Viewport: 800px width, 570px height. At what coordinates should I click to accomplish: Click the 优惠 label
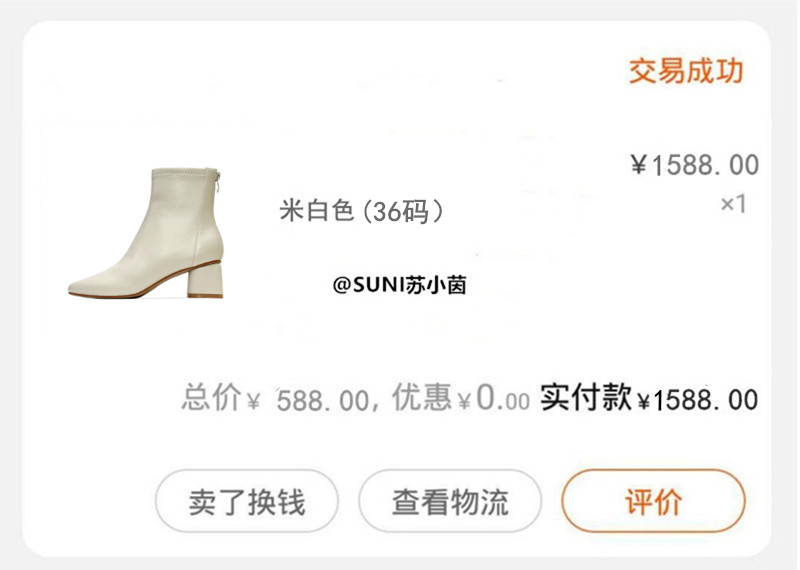pyautogui.click(x=421, y=397)
